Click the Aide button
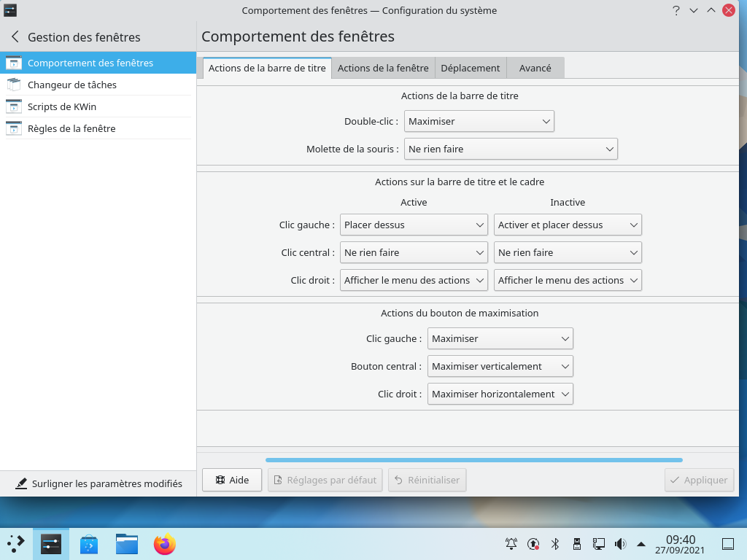Image resolution: width=747 pixels, height=560 pixels. click(x=232, y=480)
